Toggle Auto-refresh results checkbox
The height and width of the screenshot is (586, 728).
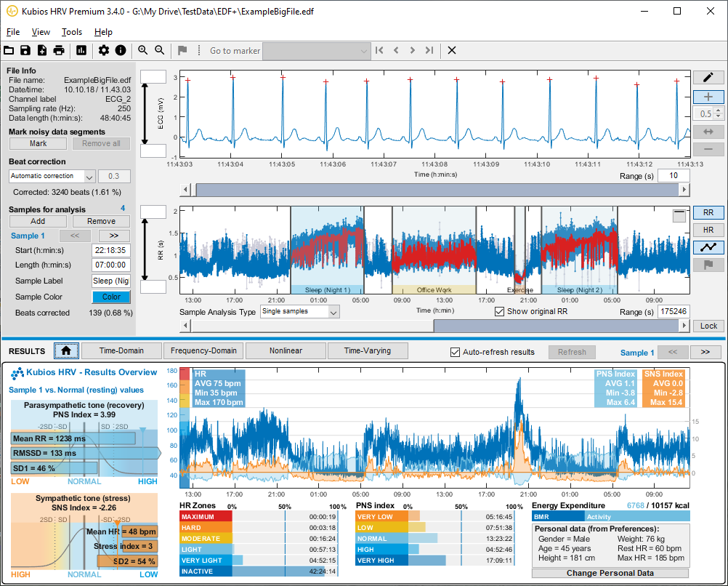tap(455, 352)
